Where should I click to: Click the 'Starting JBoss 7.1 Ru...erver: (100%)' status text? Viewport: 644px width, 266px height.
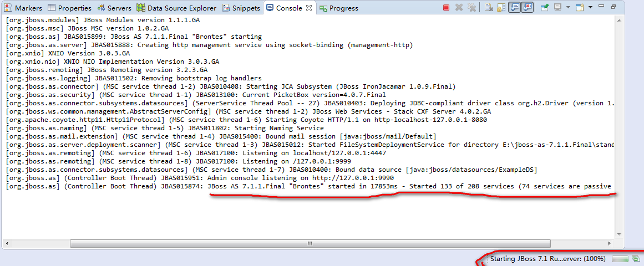548,259
